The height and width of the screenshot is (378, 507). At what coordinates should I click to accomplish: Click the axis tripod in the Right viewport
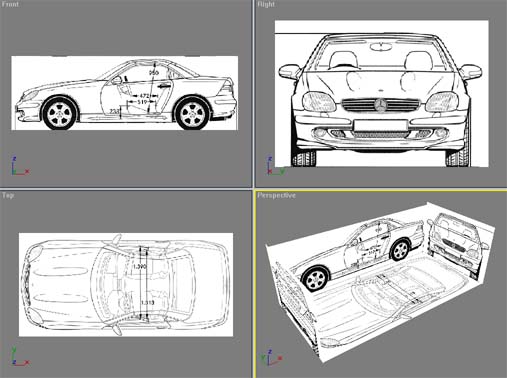[x=275, y=165]
